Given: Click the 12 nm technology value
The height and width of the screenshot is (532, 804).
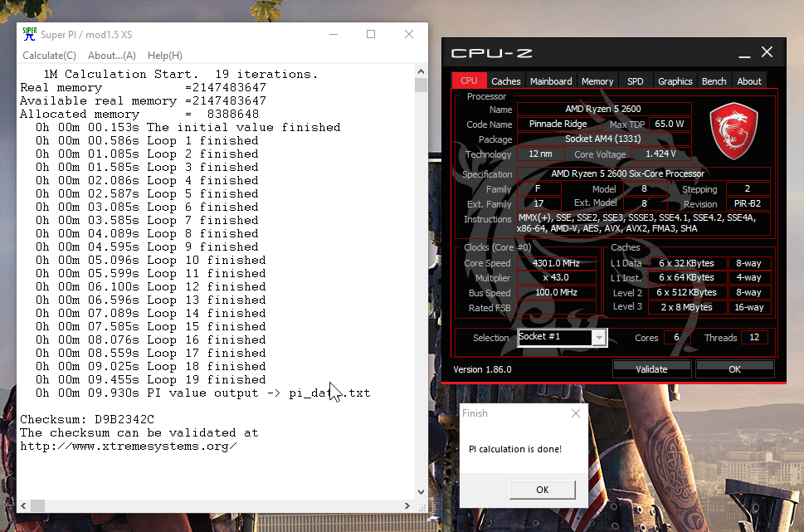Looking at the screenshot, I should coord(540,154).
